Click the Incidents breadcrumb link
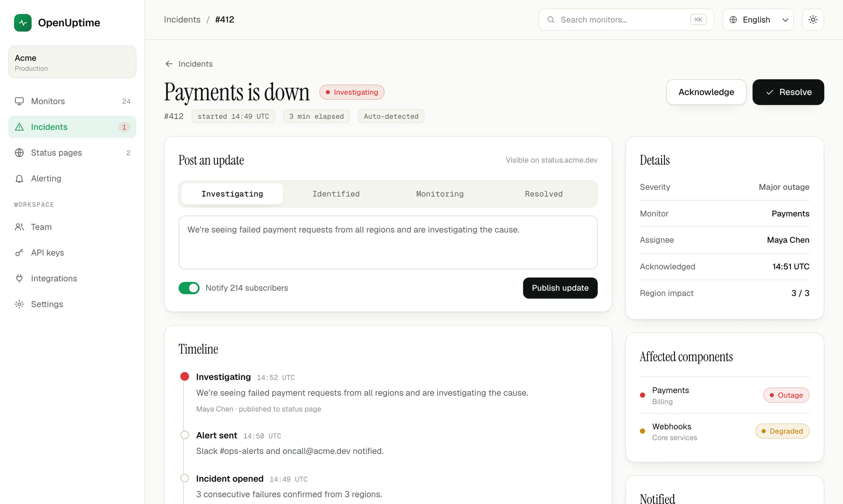 pos(182,20)
